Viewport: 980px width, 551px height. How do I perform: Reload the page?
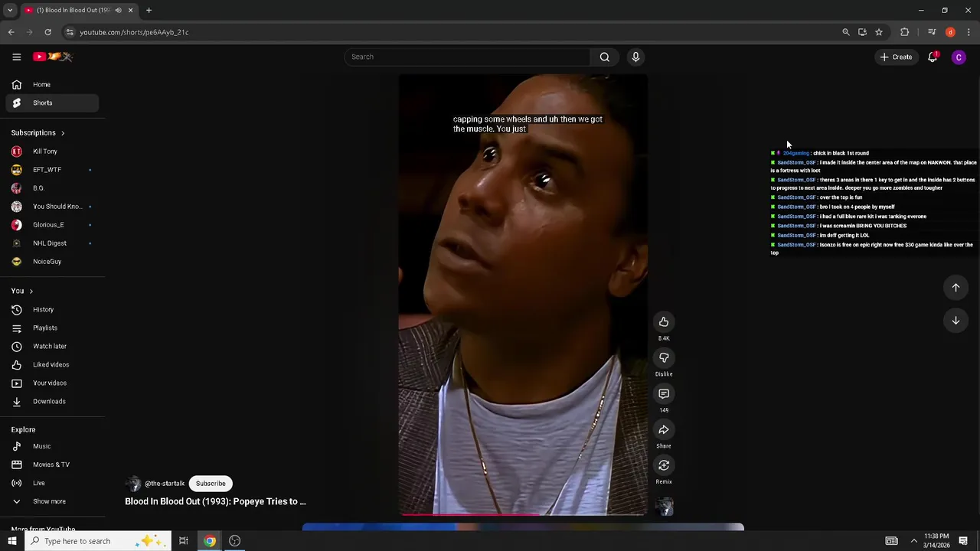(47, 32)
